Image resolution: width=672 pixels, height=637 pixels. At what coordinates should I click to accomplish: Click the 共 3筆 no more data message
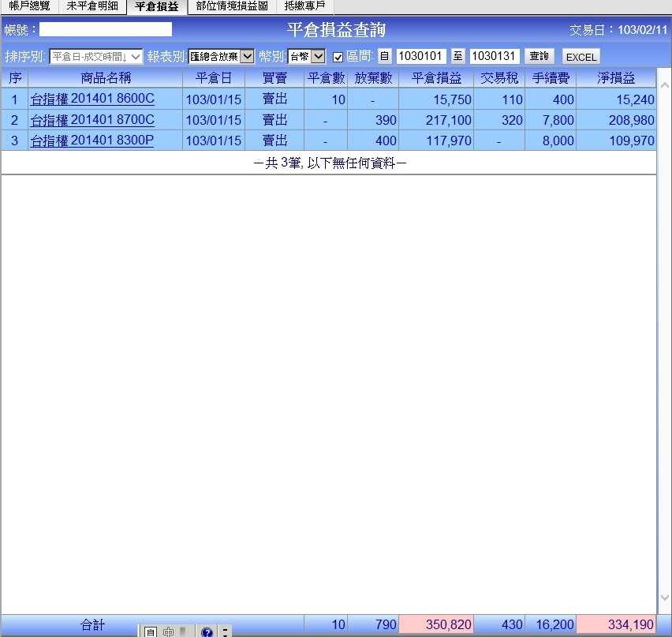coord(330,163)
